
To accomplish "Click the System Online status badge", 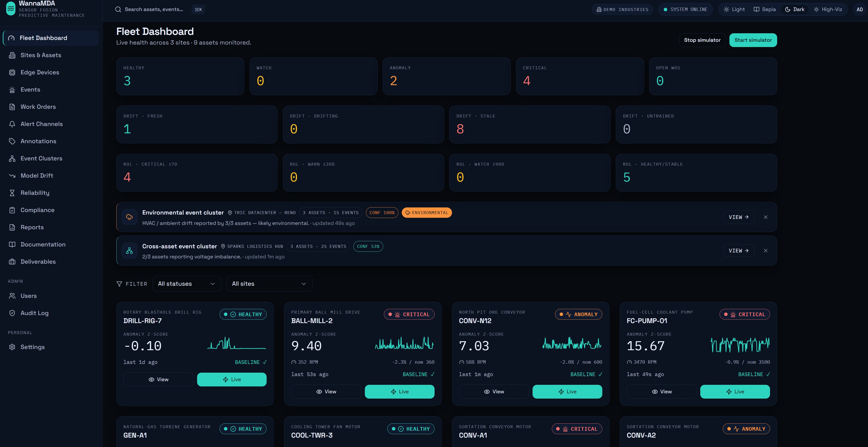I will 685,9.
